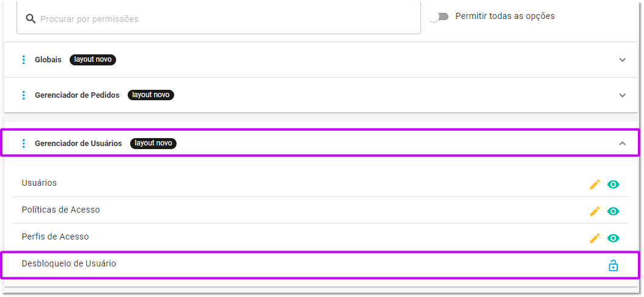Image resolution: width=644 pixels, height=297 pixels.
Task: Click the Perfis de Acesso pencil icon
Action: coord(595,238)
